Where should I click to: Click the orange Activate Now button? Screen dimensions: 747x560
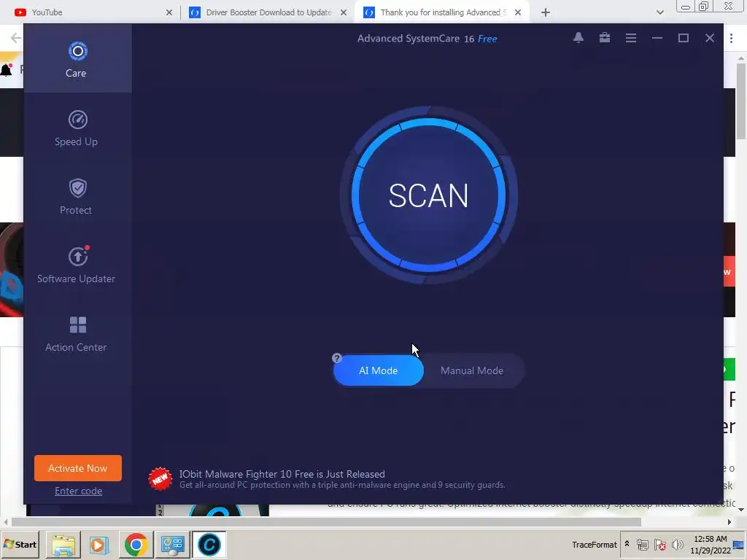[77, 468]
